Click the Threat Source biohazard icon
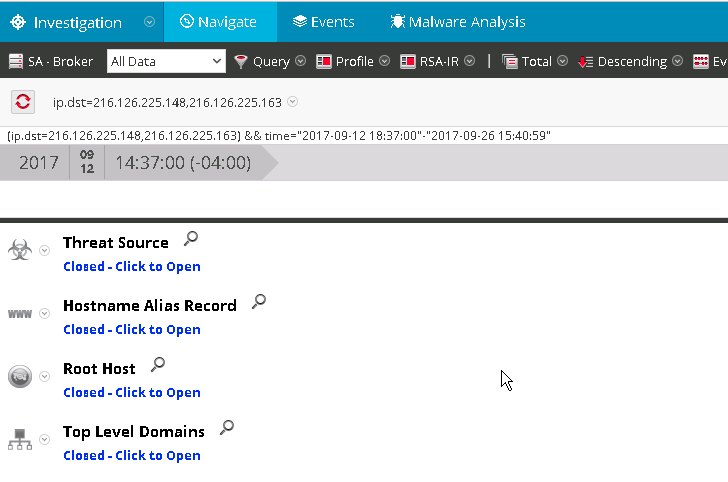Image resolution: width=728 pixels, height=482 pixels. [20, 250]
